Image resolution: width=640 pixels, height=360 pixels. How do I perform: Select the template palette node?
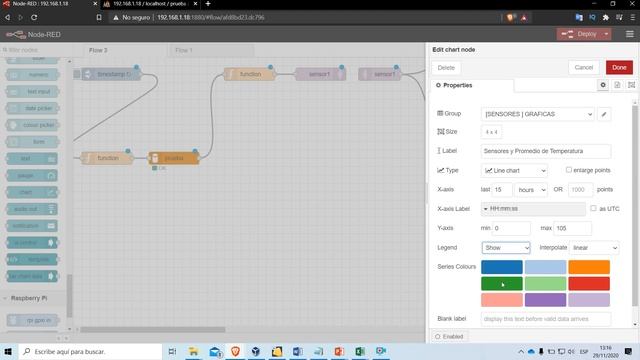coord(32,259)
